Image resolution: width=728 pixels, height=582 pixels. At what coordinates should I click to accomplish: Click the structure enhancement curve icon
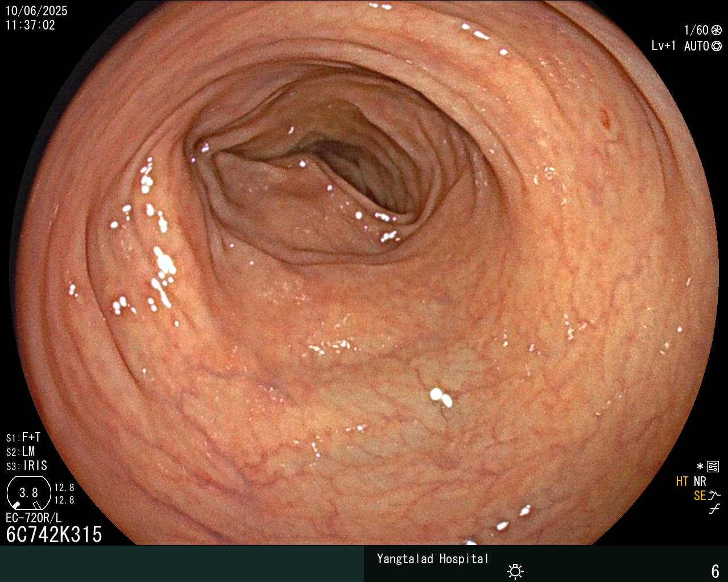tap(714, 496)
